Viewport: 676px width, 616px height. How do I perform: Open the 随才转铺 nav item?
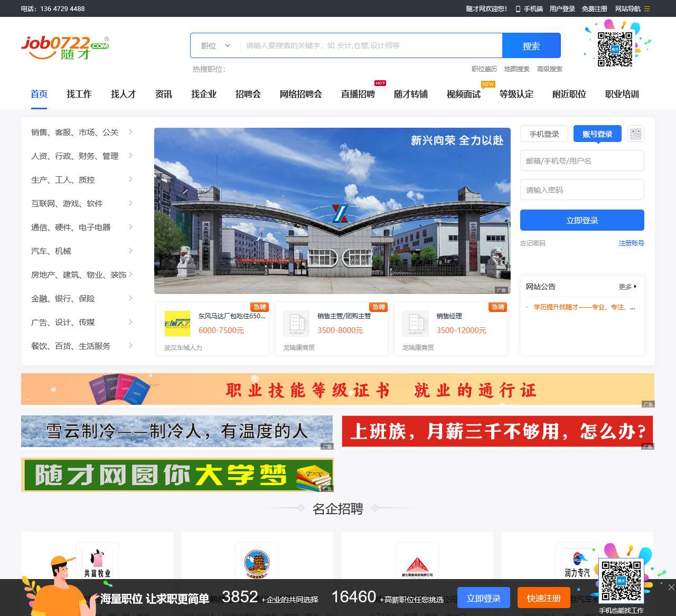tap(411, 94)
